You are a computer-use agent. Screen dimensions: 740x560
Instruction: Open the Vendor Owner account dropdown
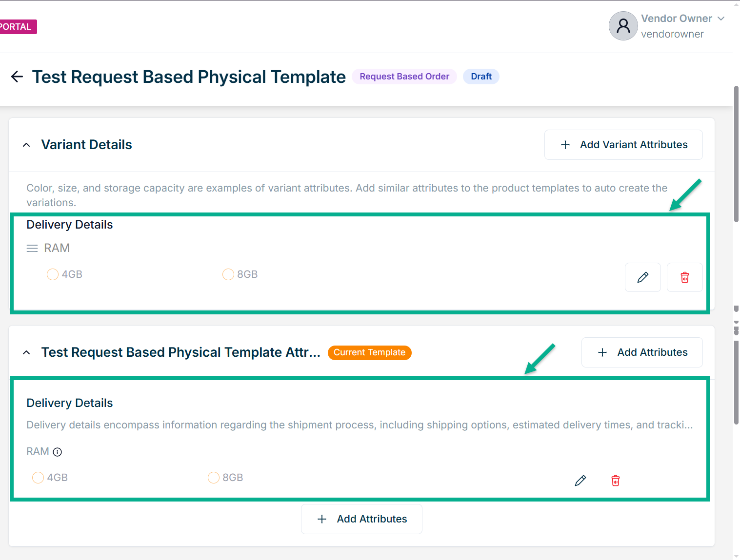(720, 19)
